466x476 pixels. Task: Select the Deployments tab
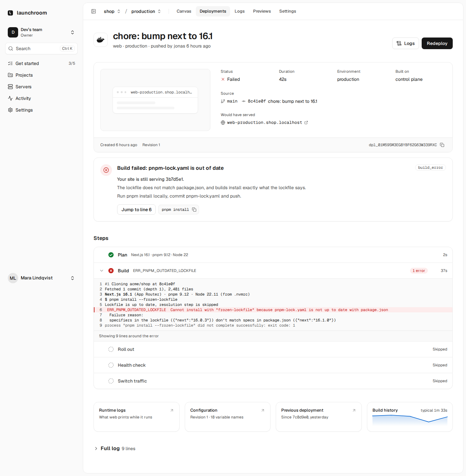click(x=213, y=11)
